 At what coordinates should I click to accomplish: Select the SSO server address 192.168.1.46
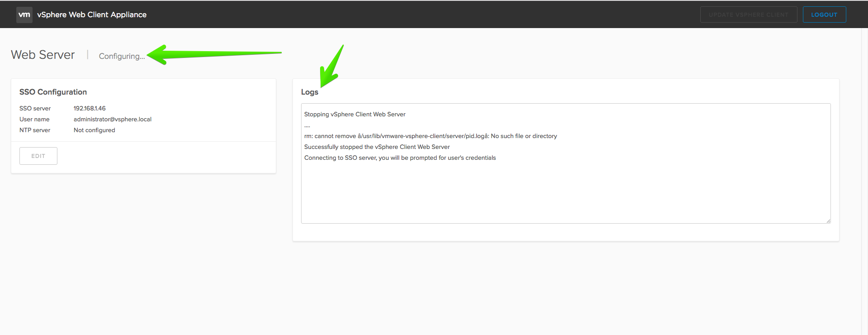click(90, 108)
